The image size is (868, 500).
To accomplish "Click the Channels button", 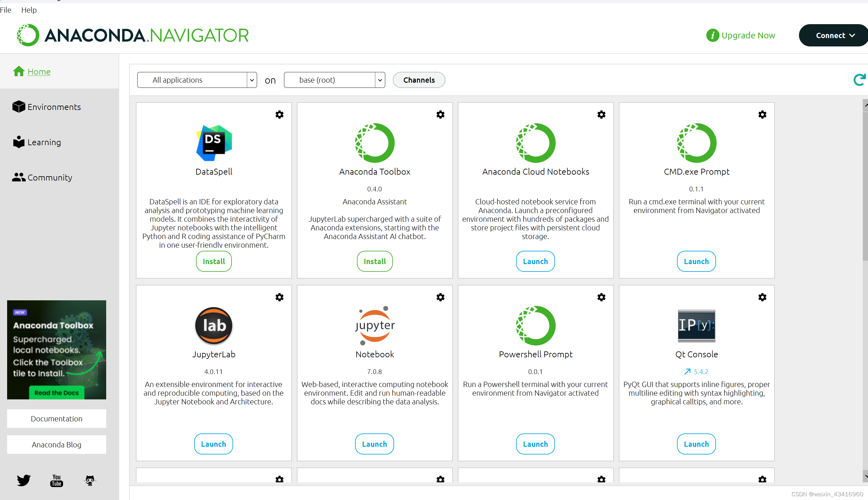I will [419, 79].
